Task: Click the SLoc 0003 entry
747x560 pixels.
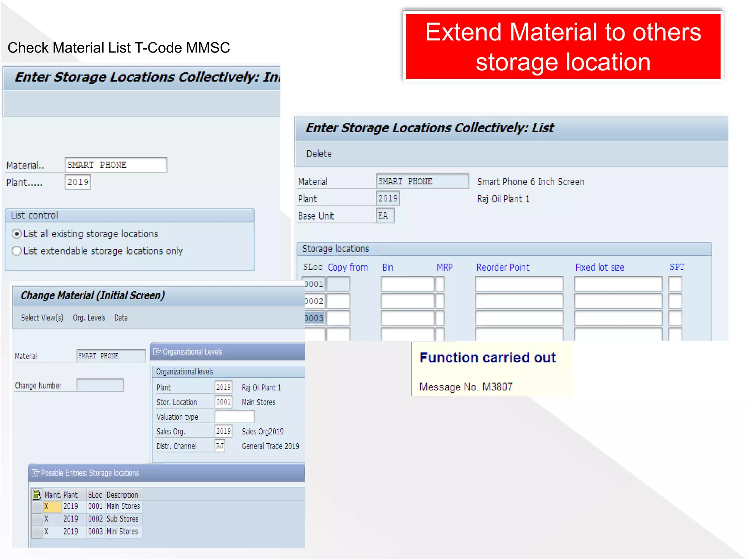Action: tap(314, 318)
